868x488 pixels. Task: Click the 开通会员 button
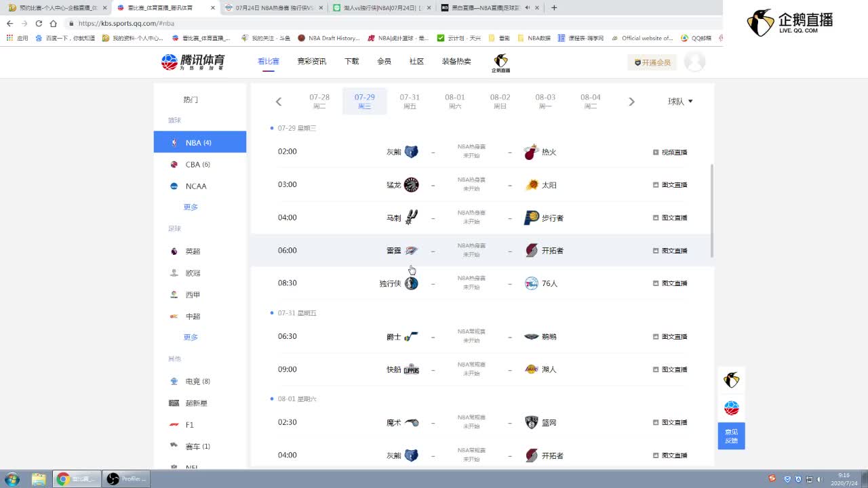[652, 62]
